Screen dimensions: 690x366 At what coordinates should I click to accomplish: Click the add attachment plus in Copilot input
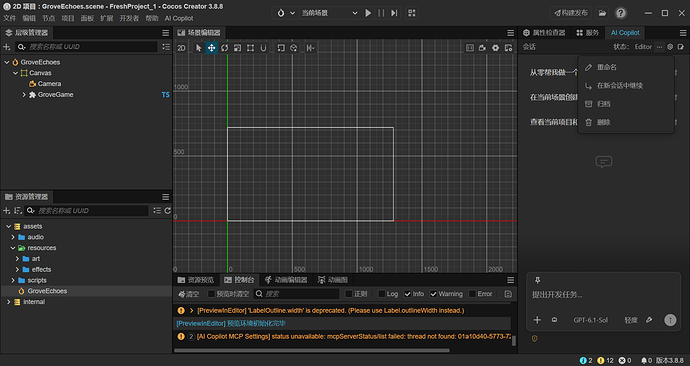click(537, 320)
